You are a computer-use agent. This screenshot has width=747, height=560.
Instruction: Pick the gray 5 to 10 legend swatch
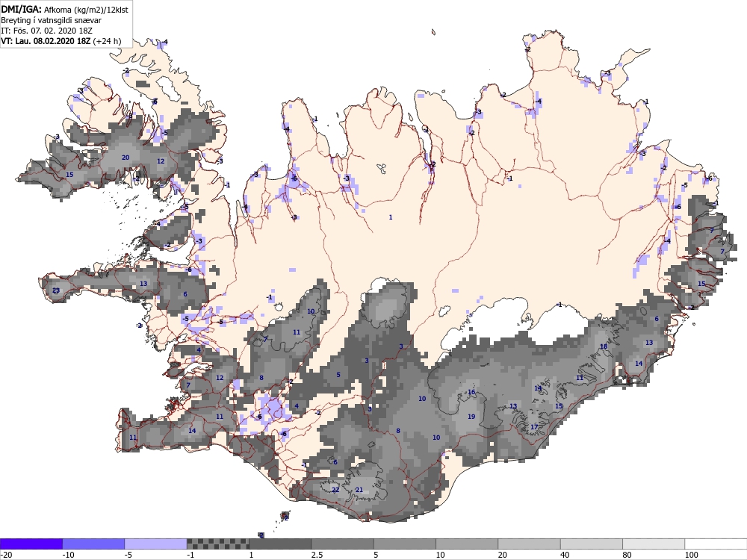[x=404, y=544]
